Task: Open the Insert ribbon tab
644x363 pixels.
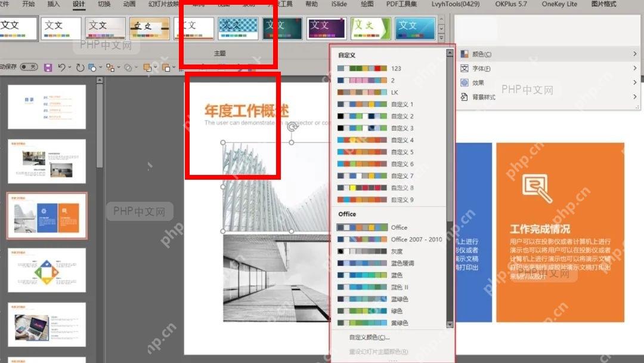Action: [54, 4]
